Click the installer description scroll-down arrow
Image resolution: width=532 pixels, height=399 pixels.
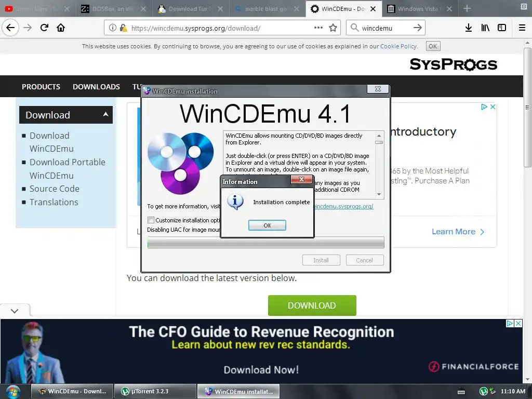[379, 194]
